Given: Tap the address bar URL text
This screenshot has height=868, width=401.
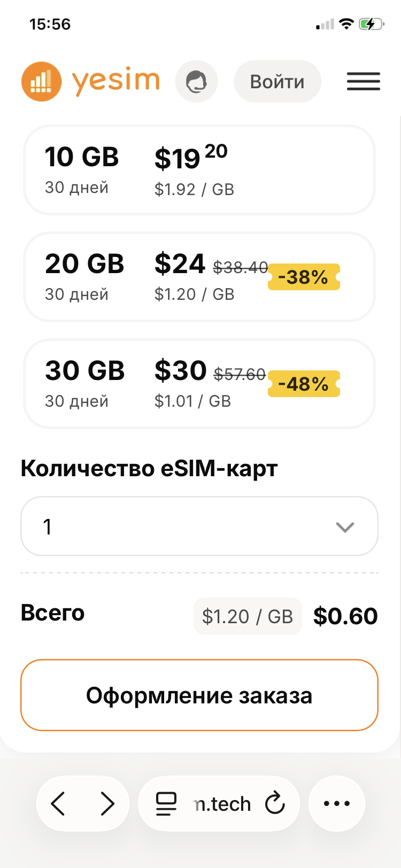Looking at the screenshot, I should tap(222, 804).
